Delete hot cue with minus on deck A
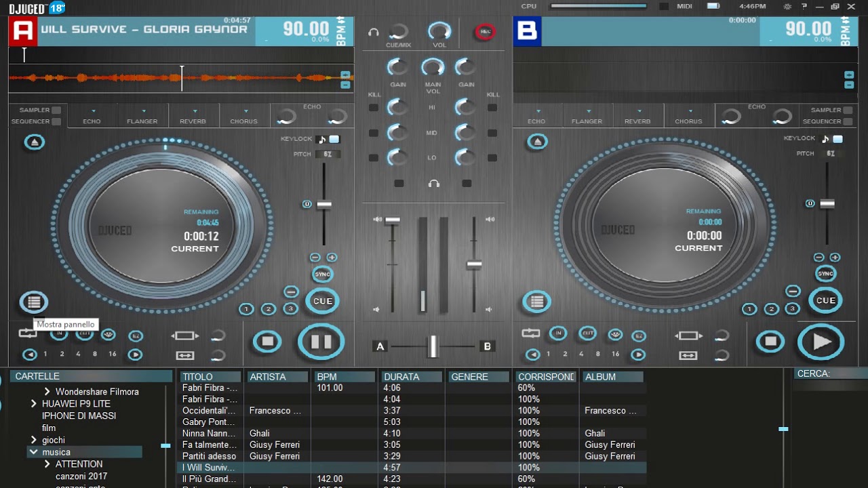Viewport: 868px width, 488px height. (291, 291)
